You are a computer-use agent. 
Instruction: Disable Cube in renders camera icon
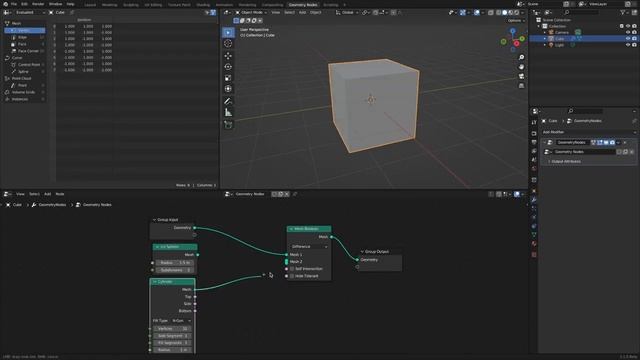tap(634, 38)
